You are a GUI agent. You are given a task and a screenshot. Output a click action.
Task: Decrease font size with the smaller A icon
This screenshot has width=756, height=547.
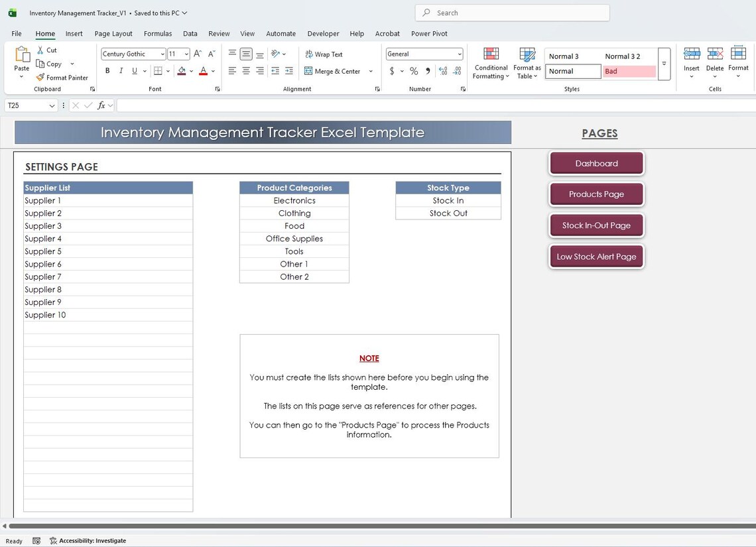click(x=211, y=54)
